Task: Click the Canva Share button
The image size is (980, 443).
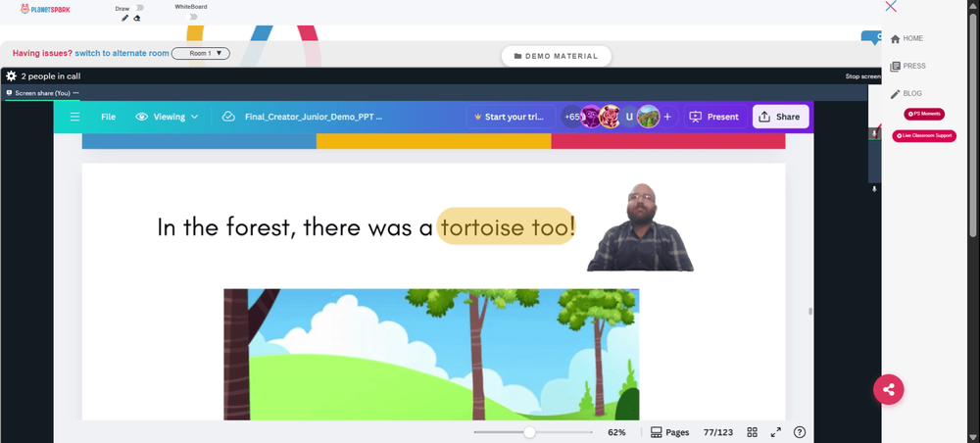Action: click(781, 117)
